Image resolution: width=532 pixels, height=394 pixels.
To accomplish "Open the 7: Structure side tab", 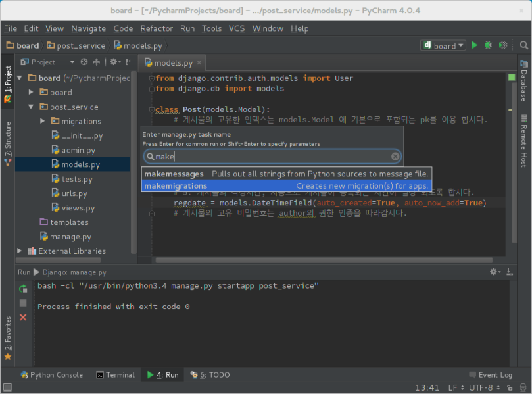I will click(x=7, y=144).
